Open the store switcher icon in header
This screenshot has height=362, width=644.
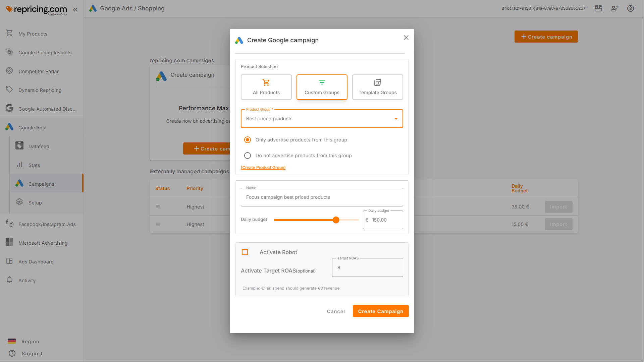click(x=598, y=8)
